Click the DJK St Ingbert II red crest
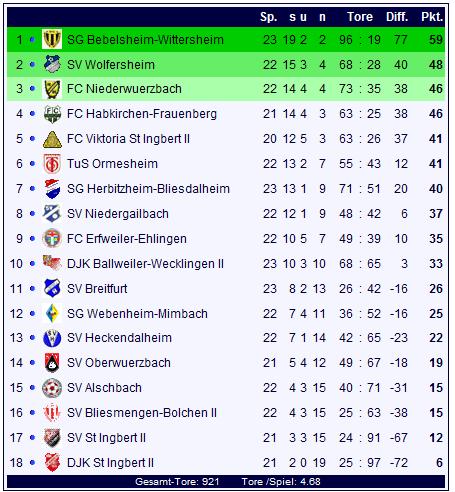The width and height of the screenshot is (455, 492). coord(52,463)
